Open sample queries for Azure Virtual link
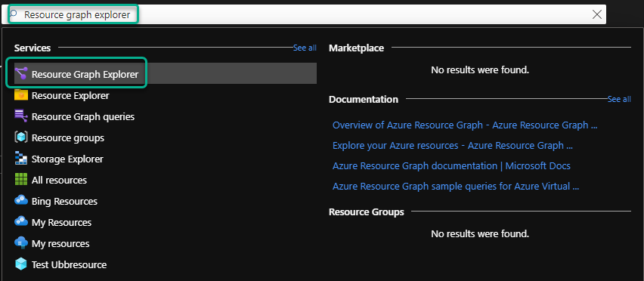Screen dimensions: 644x281 [x=456, y=187]
